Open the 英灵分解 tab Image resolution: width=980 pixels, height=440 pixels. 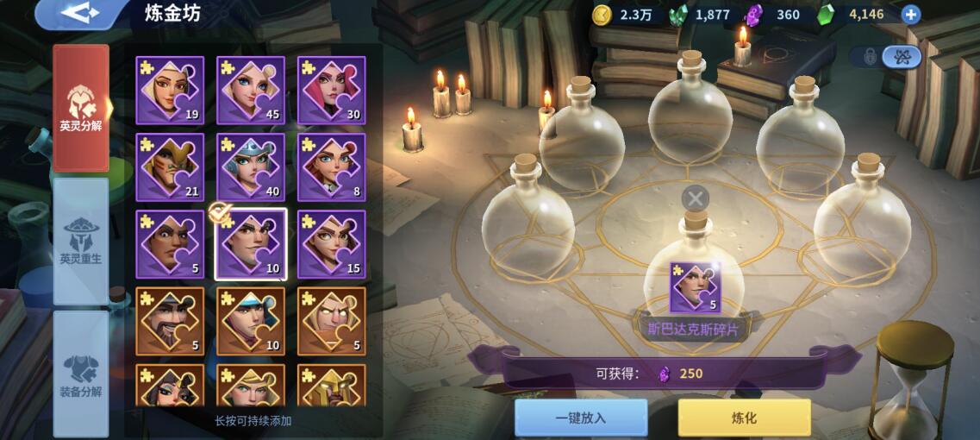(81, 108)
